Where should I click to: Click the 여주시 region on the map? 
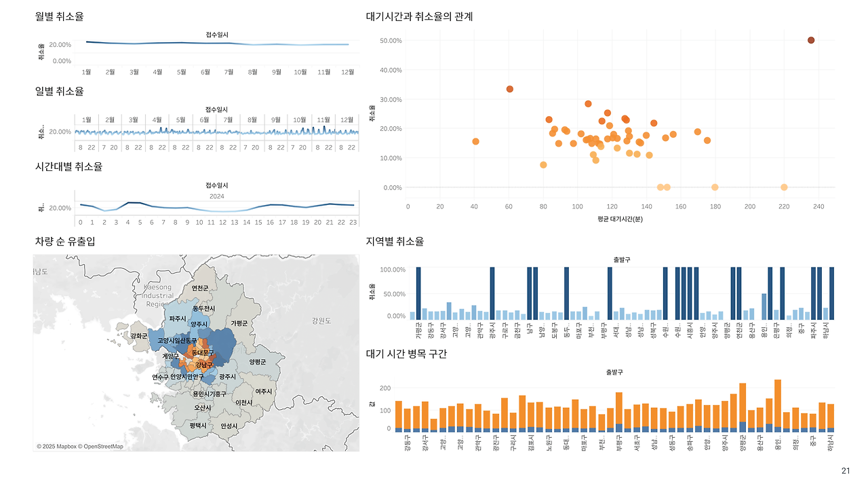[x=264, y=391]
